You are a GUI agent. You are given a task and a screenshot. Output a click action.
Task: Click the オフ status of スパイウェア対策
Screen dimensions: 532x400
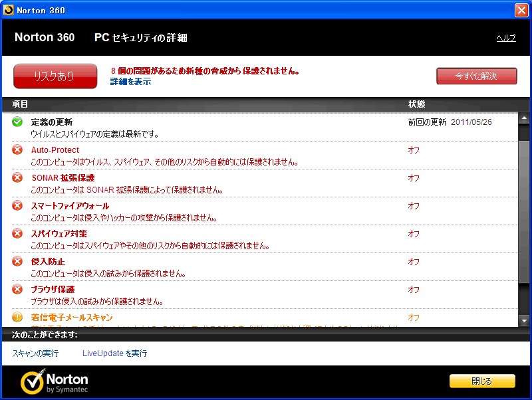click(x=414, y=234)
